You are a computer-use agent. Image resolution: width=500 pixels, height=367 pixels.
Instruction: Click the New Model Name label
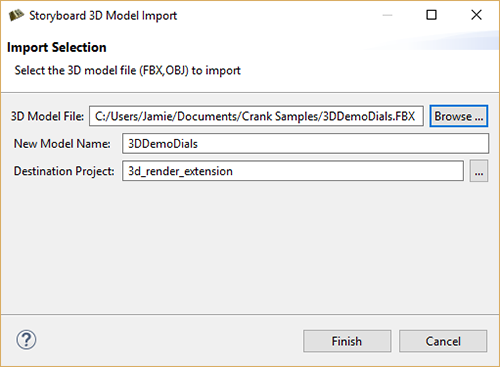62,144
